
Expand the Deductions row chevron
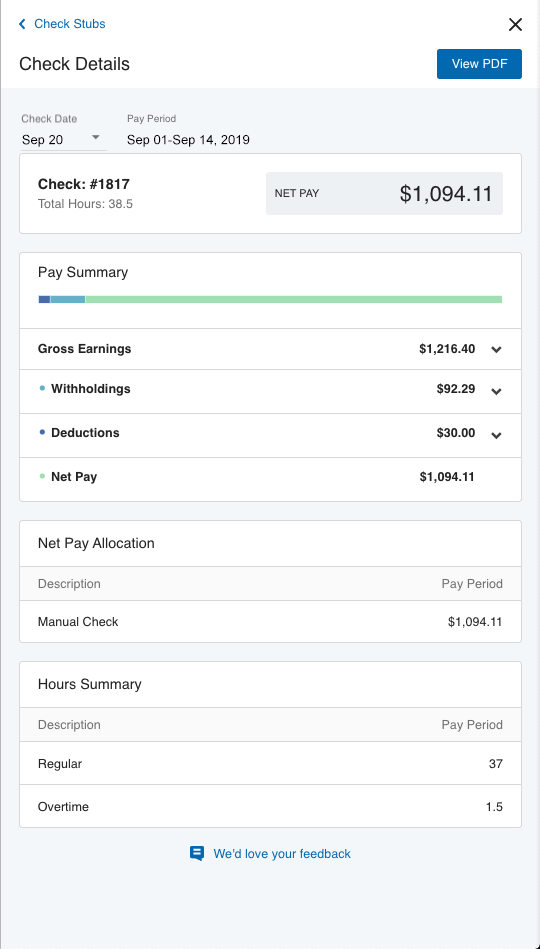tap(496, 435)
